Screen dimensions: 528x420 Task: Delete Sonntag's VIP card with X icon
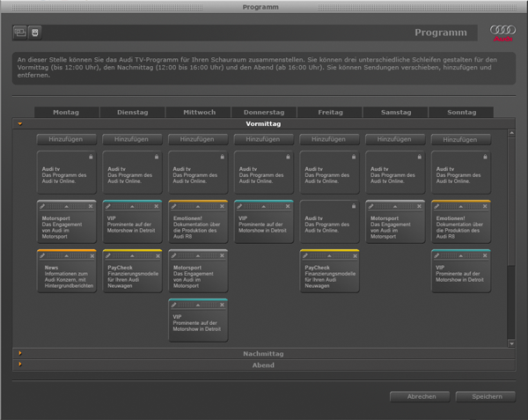pyautogui.click(x=485, y=255)
